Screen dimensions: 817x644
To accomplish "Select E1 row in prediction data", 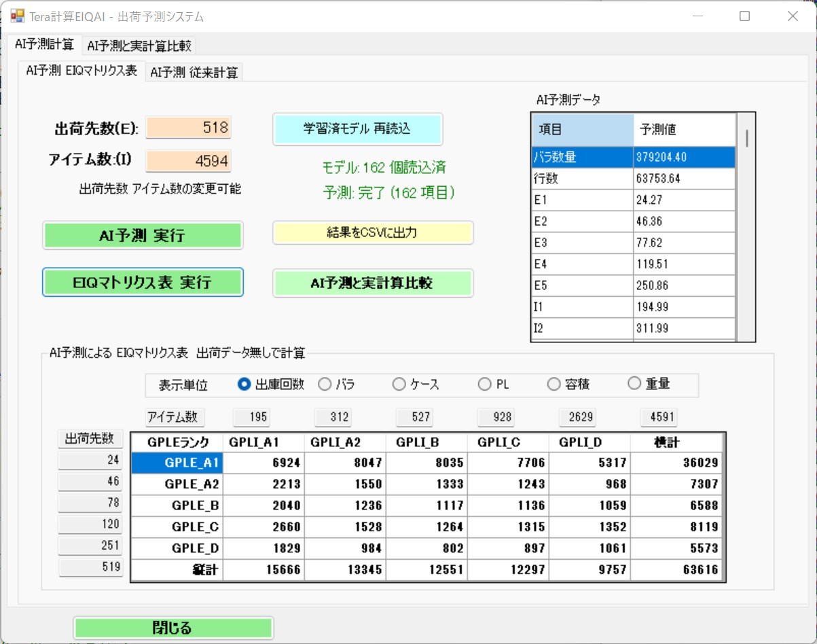I will tap(634, 200).
